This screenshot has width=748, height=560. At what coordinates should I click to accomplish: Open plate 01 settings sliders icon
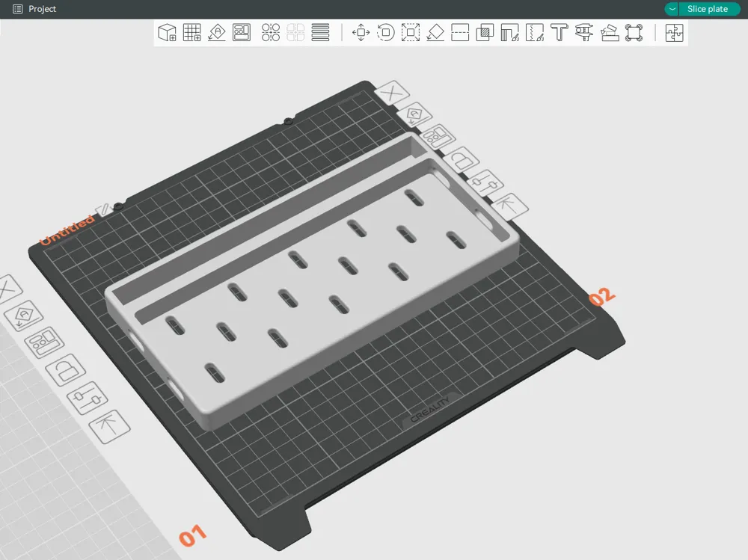88,398
